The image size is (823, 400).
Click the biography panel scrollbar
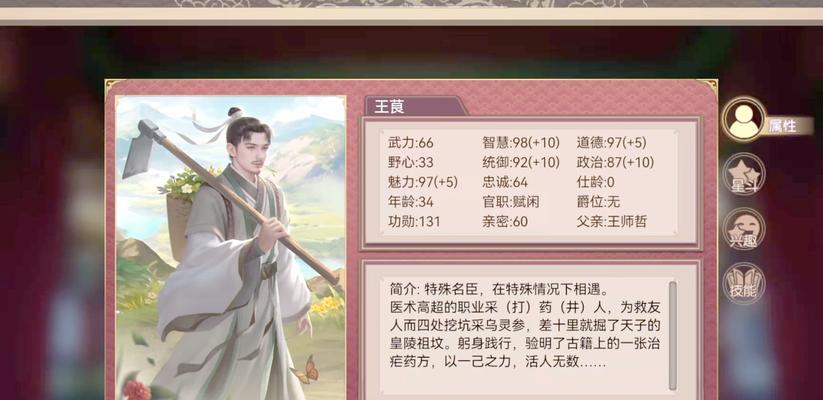[672, 336]
